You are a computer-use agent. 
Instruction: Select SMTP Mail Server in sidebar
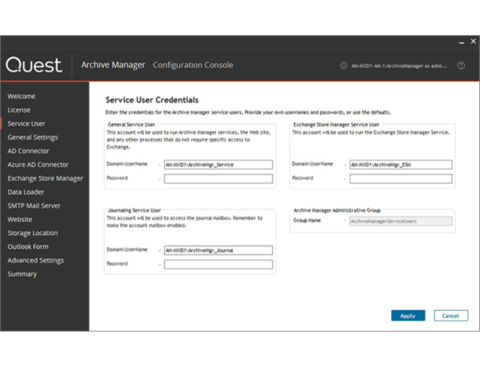point(34,206)
